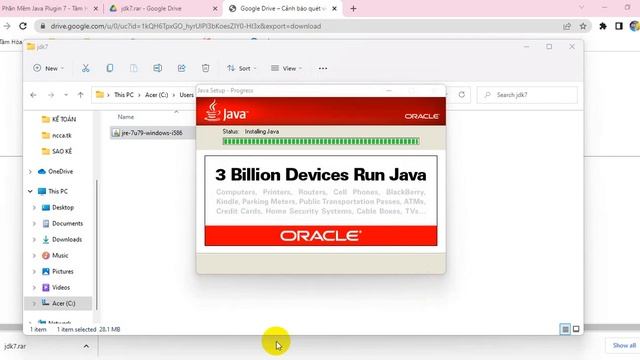Select the ncca.tk folder

57,135
